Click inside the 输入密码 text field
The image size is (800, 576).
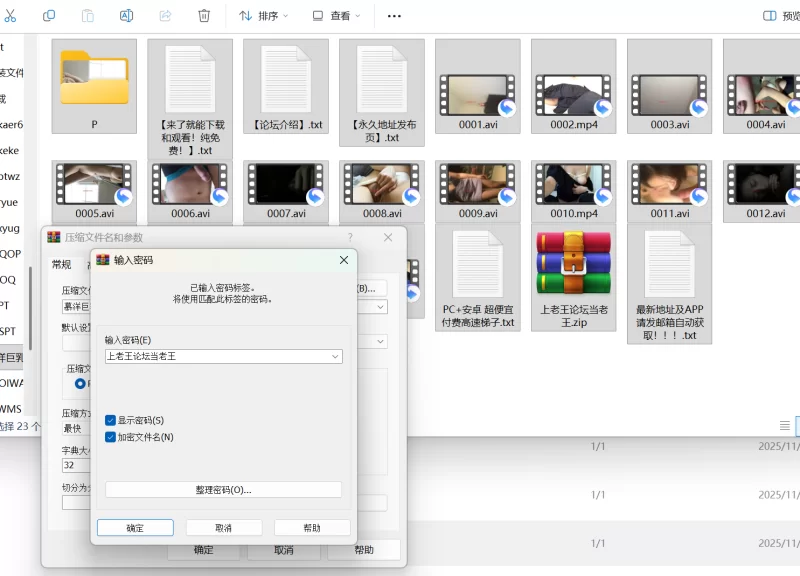click(x=215, y=356)
